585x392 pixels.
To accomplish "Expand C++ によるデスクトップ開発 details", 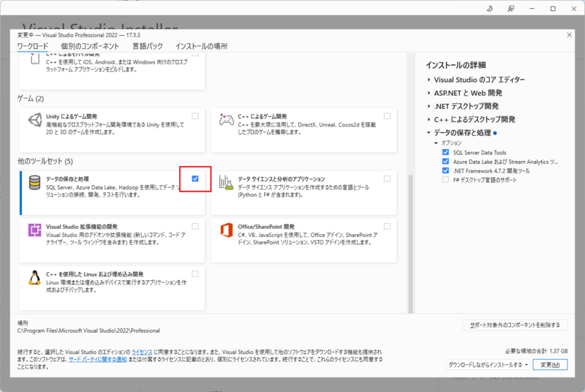I will pos(429,119).
